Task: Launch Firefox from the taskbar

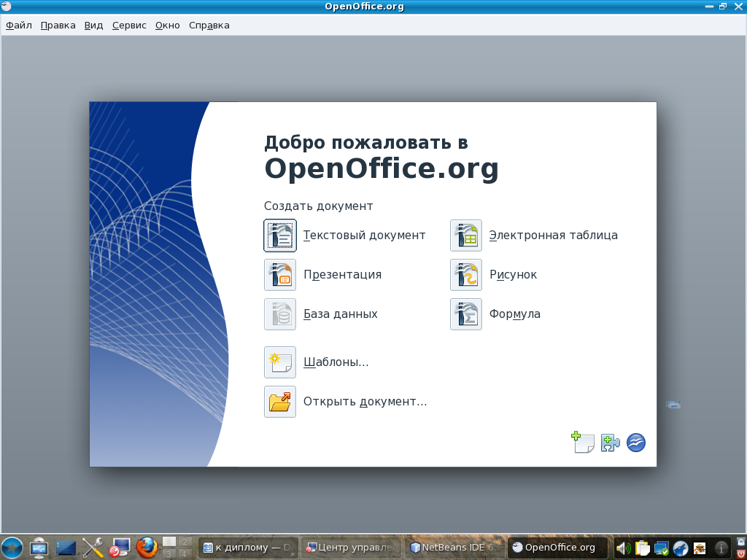Action: (147, 548)
